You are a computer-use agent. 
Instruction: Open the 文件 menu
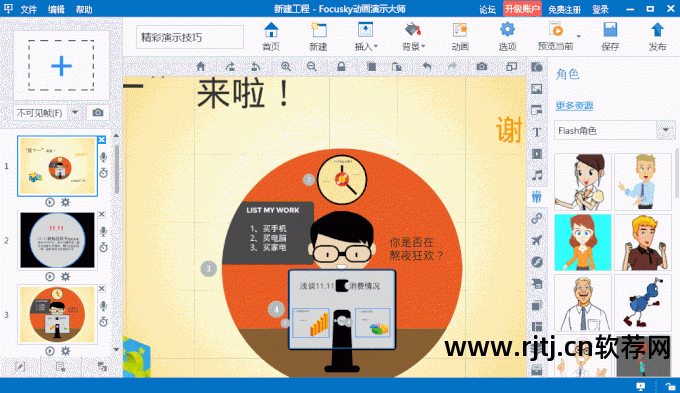click(28, 9)
